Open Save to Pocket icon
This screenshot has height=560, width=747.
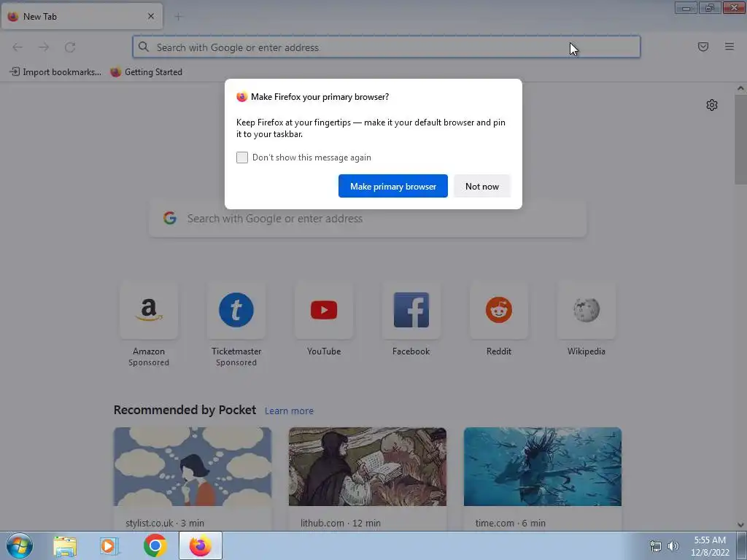(703, 47)
